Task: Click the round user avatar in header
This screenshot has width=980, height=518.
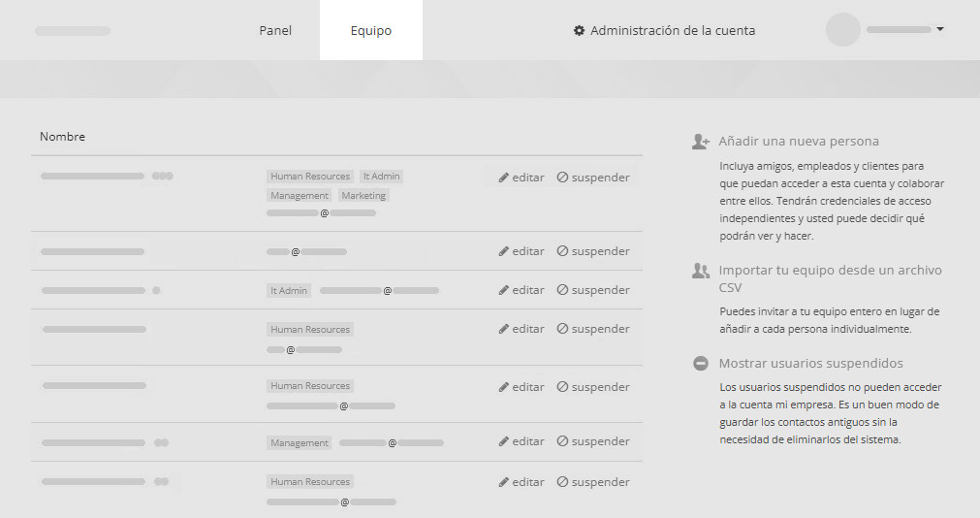Action: click(843, 29)
